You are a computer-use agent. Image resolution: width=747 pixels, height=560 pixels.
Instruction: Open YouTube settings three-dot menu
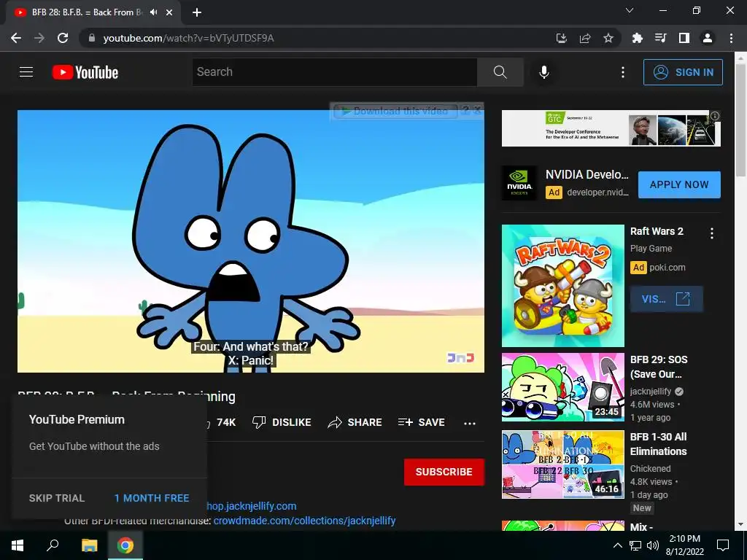(623, 72)
